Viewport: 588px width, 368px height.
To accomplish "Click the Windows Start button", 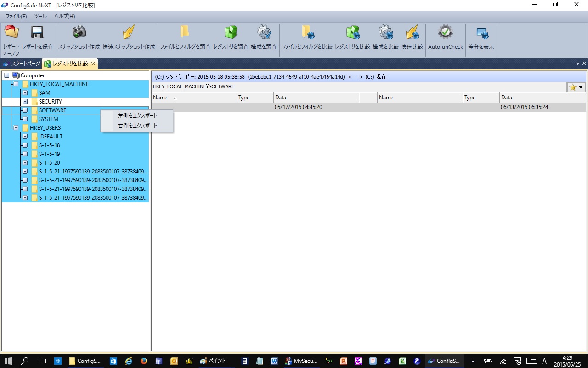I will click(8, 361).
